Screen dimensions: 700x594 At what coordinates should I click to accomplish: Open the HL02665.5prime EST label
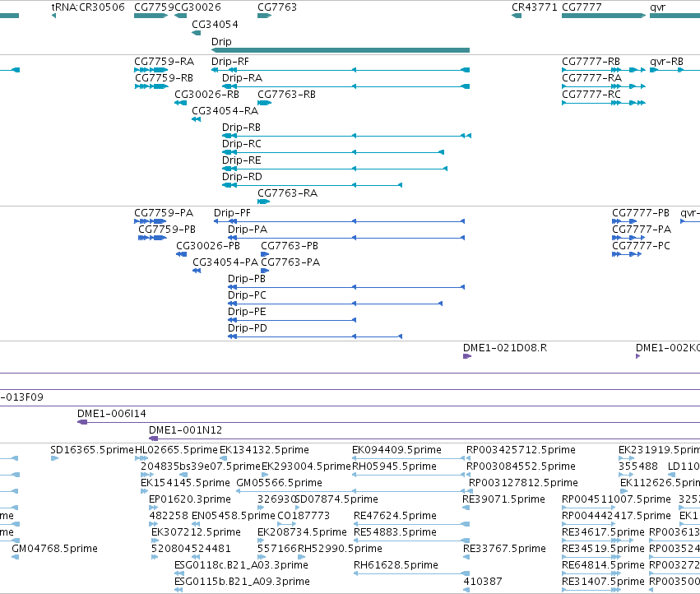point(176,450)
